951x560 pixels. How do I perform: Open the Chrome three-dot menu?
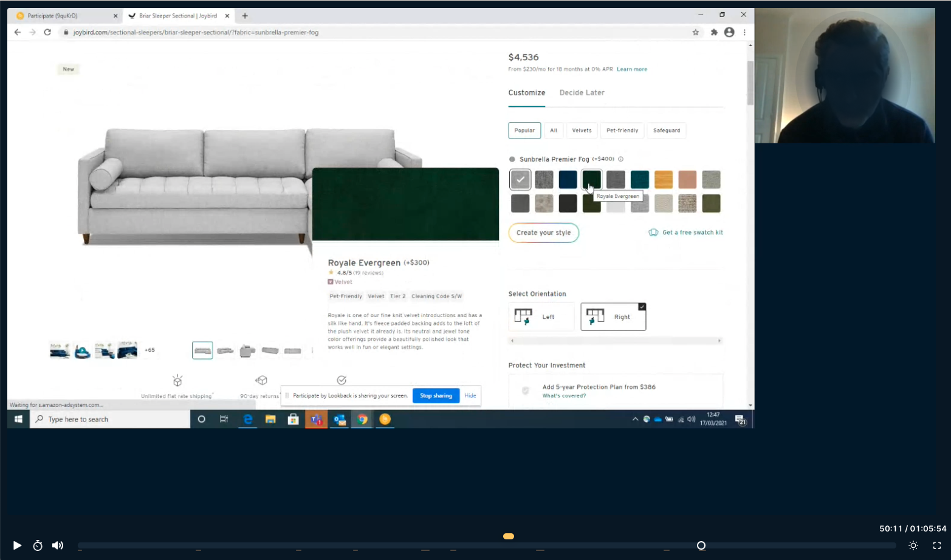pos(744,32)
